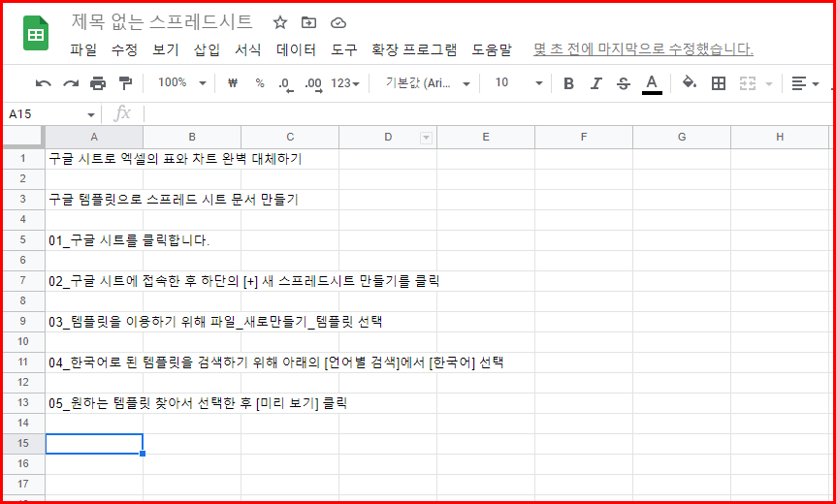Click the formula bar input
The image size is (836, 504).
[488, 114]
